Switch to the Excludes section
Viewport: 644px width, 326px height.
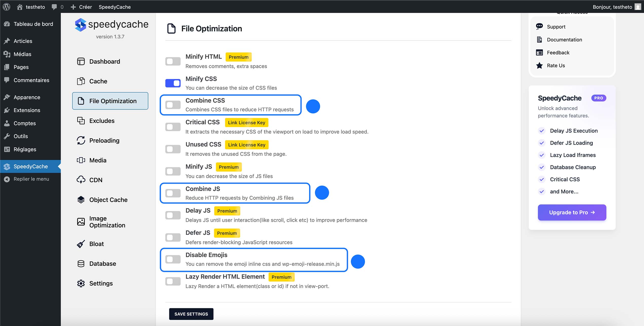click(102, 121)
